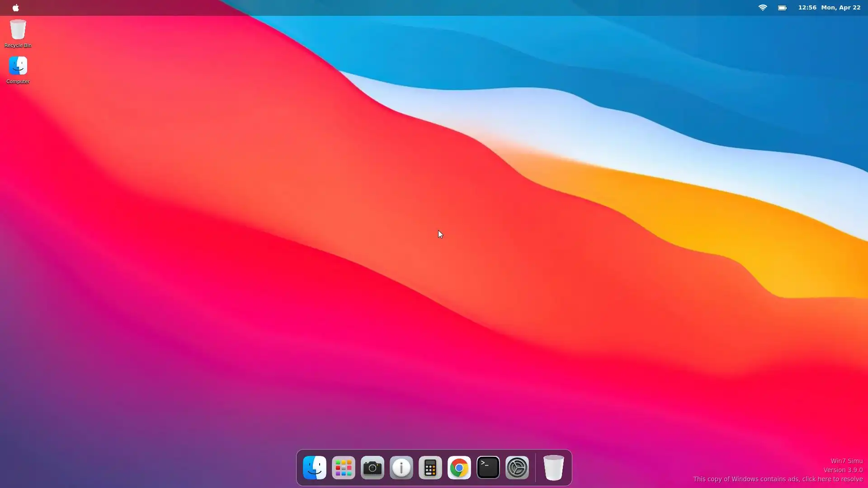Click the battery indicator icon
Screen dimensions: 868x488
pyautogui.click(x=782, y=8)
